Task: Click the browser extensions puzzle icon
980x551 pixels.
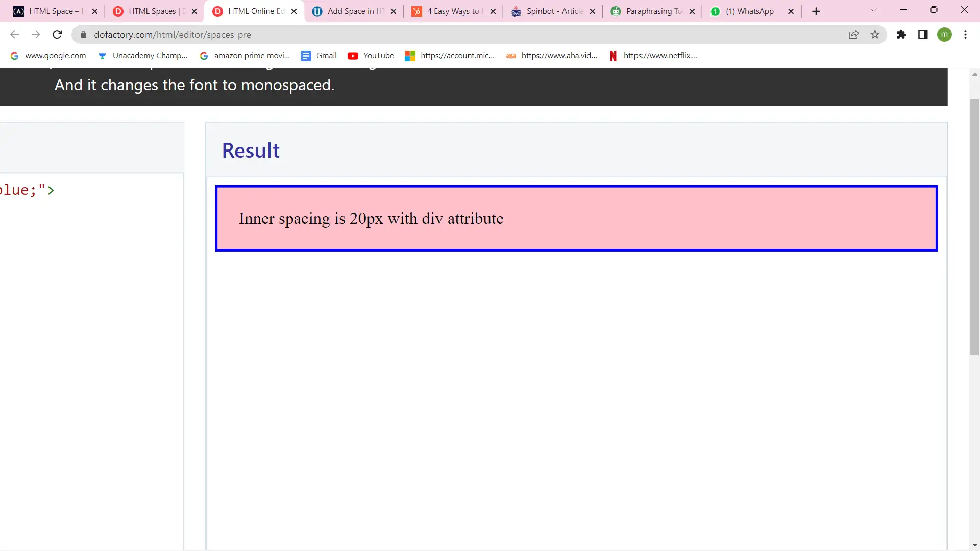Action: tap(900, 34)
